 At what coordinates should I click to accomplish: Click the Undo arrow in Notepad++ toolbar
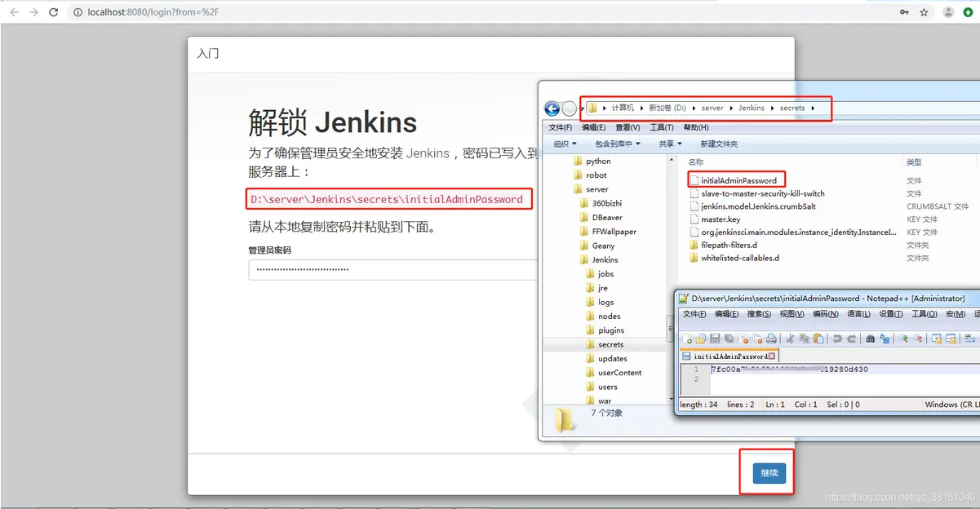(x=837, y=339)
